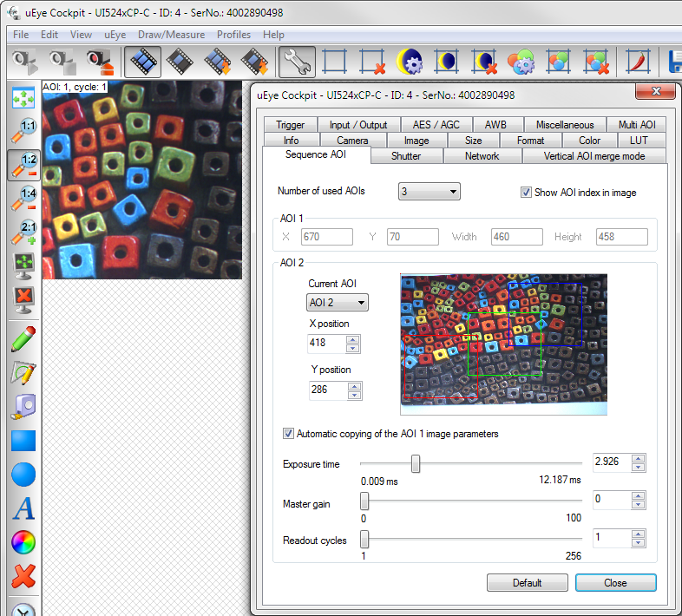Switch to the Shutter tab
682x616 pixels.
406,156
